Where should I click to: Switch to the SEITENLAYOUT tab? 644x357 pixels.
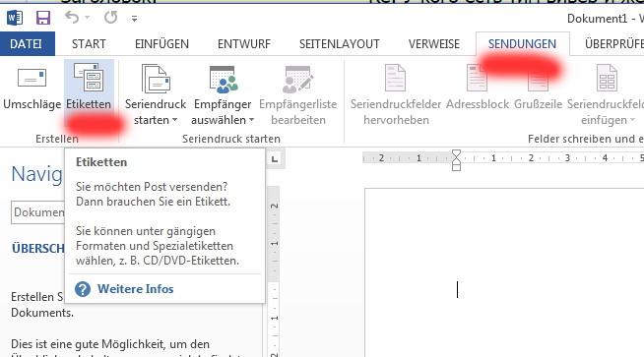click(340, 44)
